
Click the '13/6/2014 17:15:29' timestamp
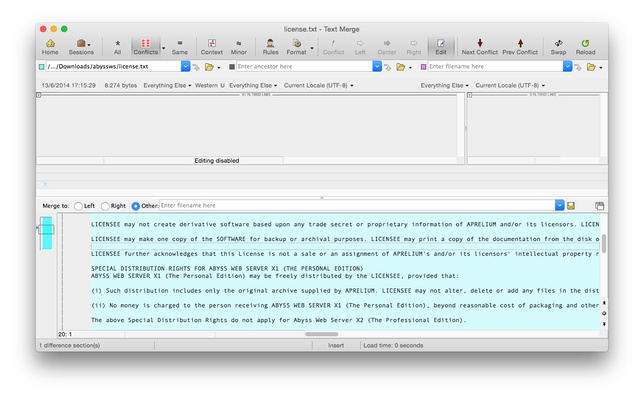point(69,85)
